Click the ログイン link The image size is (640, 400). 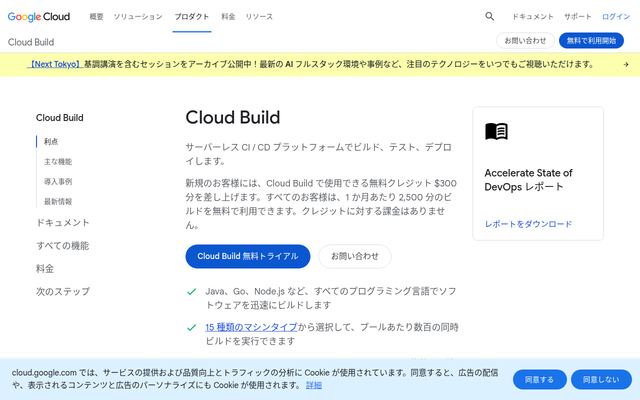[x=616, y=17]
